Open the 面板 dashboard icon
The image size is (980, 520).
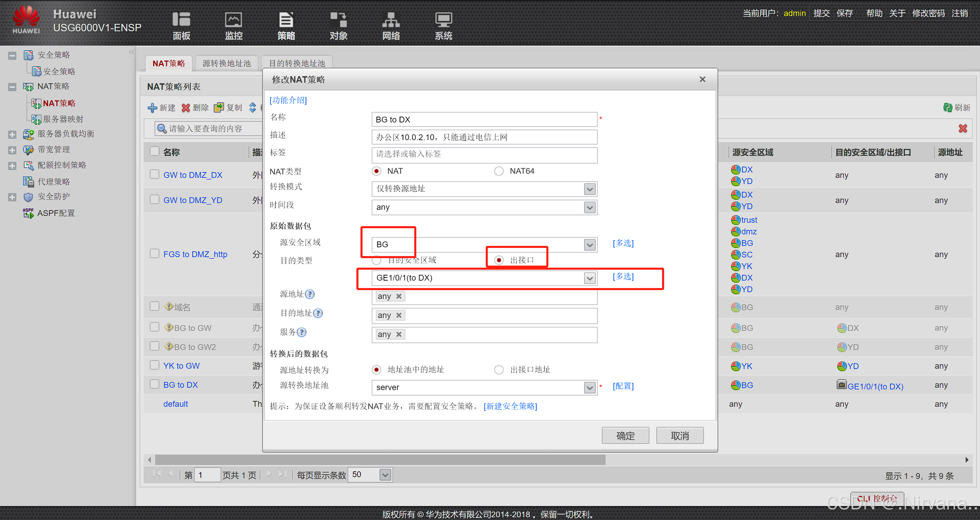point(181,19)
